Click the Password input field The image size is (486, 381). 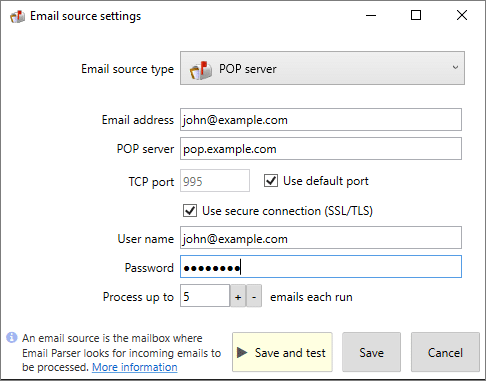click(x=321, y=267)
